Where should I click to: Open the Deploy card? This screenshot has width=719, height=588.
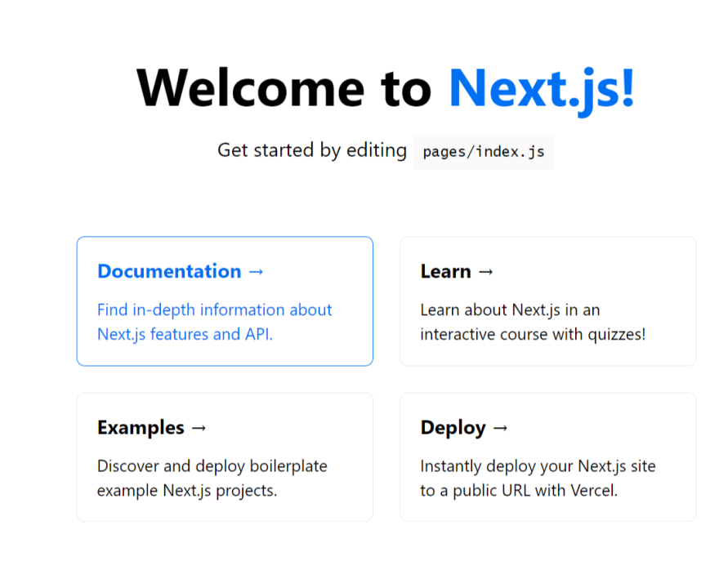548,457
